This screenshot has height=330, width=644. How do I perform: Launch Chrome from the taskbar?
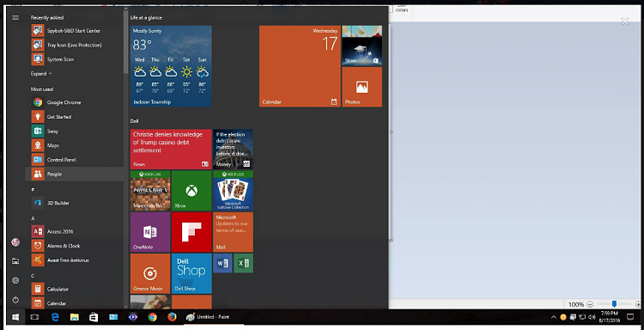tap(152, 317)
